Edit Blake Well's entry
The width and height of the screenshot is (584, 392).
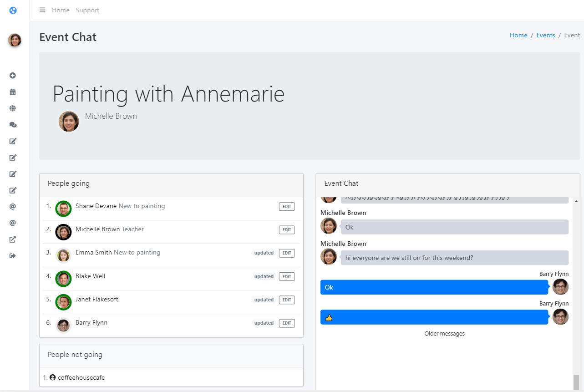tap(287, 277)
